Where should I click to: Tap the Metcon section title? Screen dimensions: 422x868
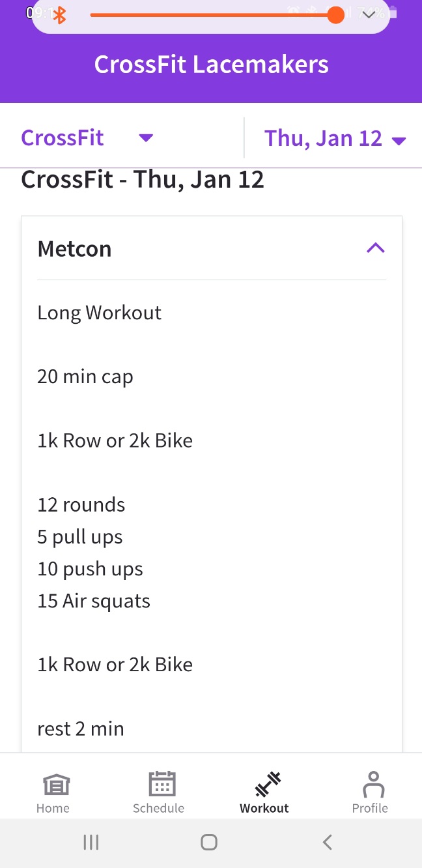pyautogui.click(x=75, y=249)
